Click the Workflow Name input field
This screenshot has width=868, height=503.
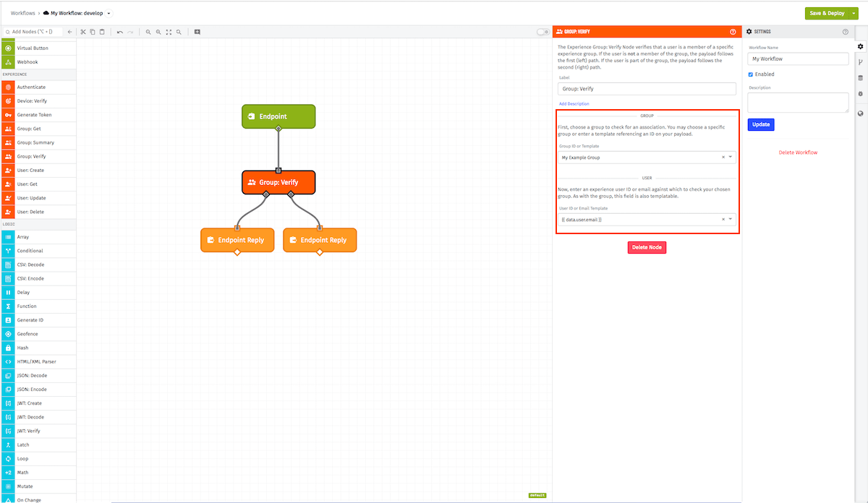tap(798, 59)
